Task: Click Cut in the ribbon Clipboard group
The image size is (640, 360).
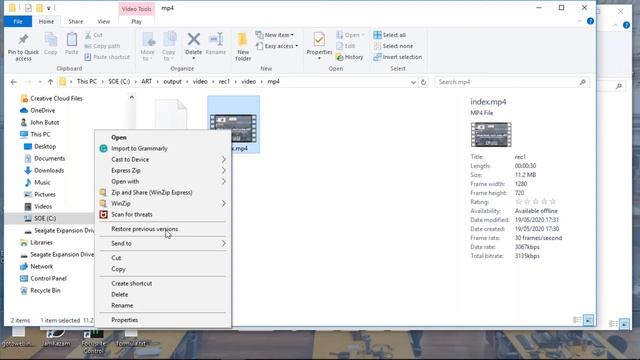Action: pyautogui.click(x=94, y=35)
